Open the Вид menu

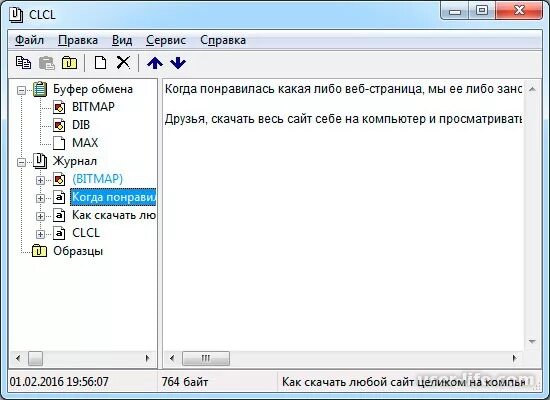pos(122,40)
